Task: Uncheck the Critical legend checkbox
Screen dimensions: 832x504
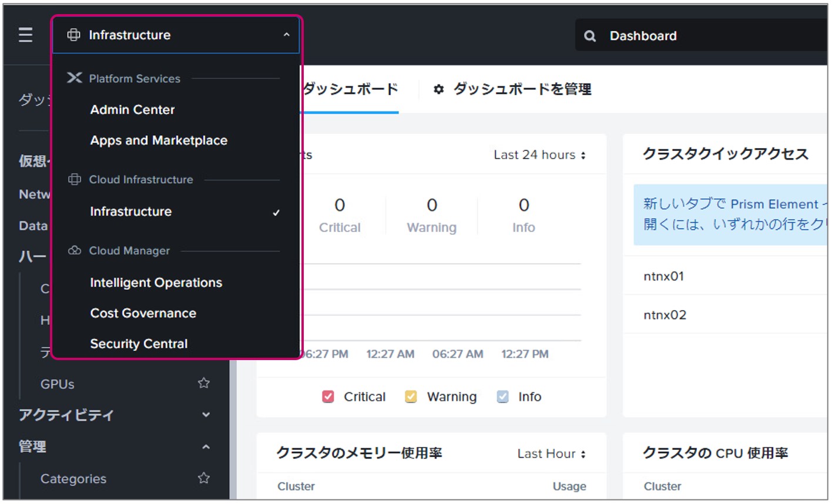Action: [328, 397]
